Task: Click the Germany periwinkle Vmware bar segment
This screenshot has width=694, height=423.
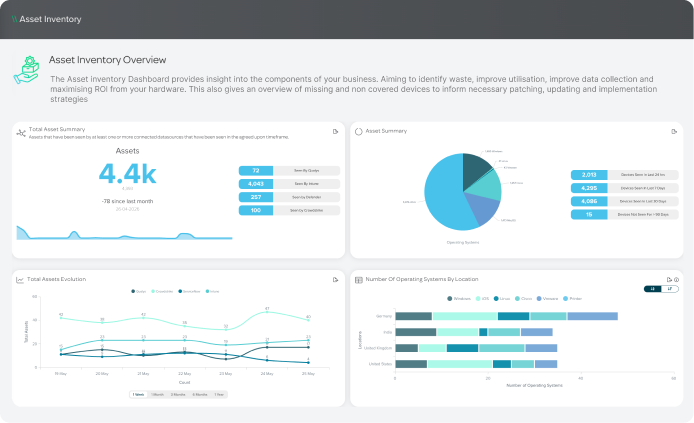Action: [x=592, y=316]
